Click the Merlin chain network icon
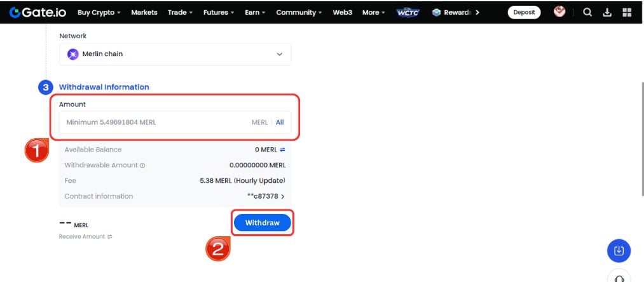This screenshot has height=282, width=644. (72, 54)
